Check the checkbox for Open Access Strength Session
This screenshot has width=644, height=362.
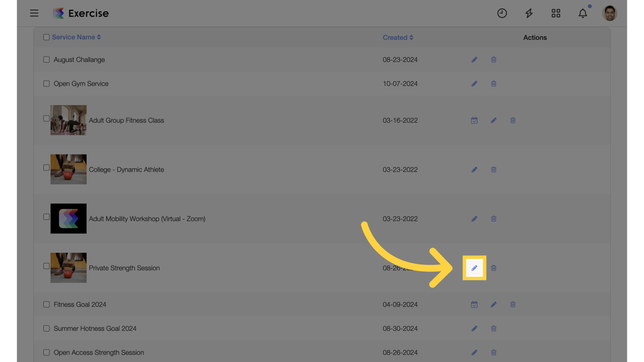[46, 352]
